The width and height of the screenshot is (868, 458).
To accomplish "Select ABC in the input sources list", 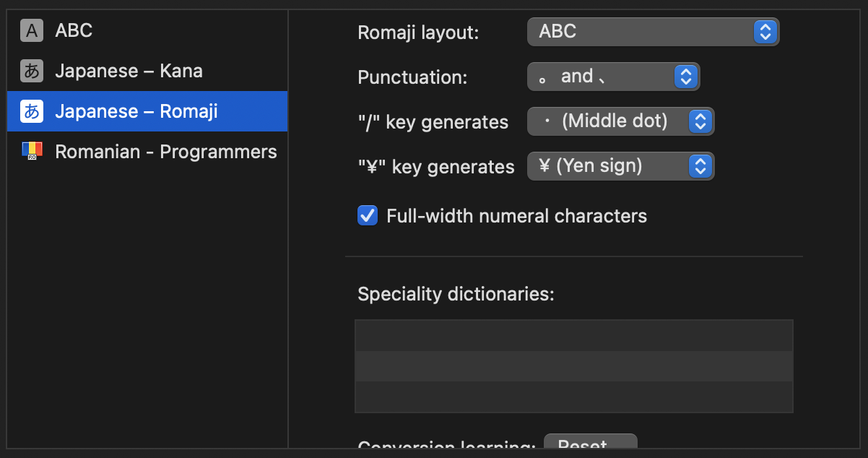I will tap(147, 30).
